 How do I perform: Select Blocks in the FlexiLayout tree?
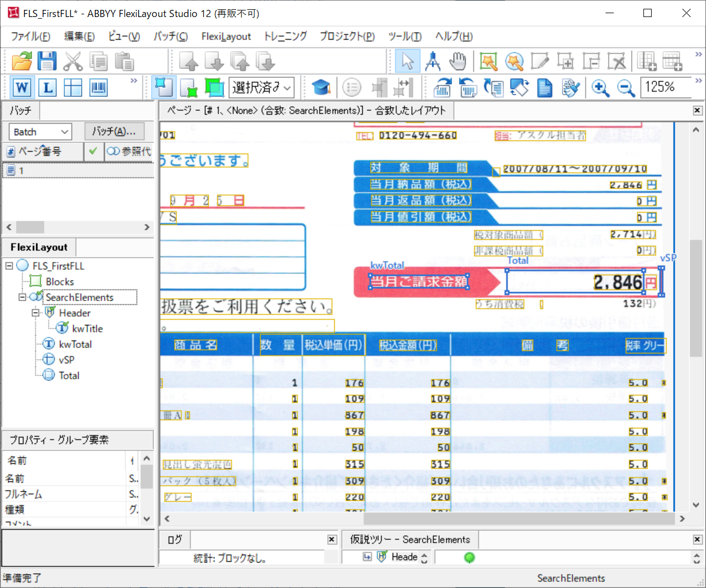(x=60, y=282)
